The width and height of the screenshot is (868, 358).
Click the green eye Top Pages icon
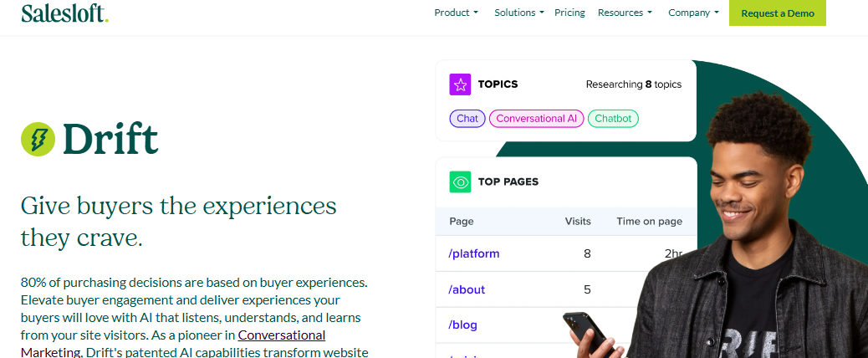pos(460,182)
